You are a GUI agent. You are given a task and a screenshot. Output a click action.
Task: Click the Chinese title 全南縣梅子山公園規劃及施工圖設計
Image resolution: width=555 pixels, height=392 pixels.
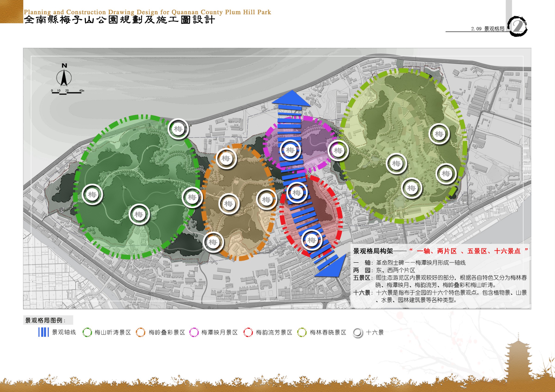[119, 20]
